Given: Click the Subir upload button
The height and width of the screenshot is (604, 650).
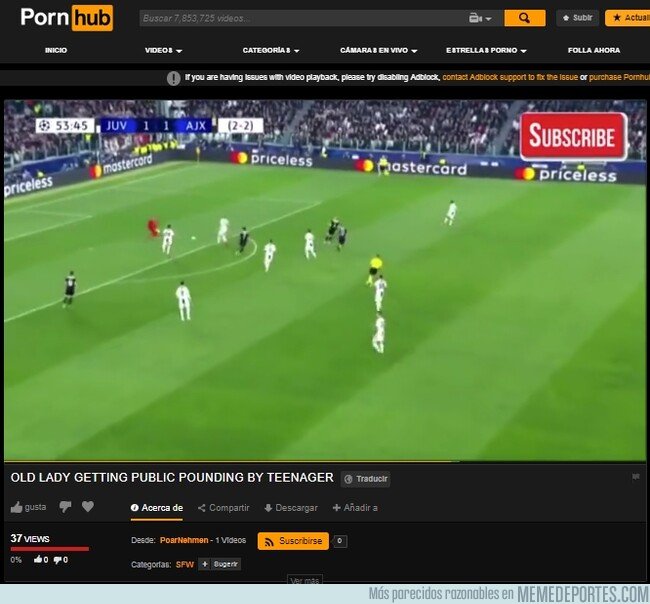Looking at the screenshot, I should pyautogui.click(x=577, y=18).
